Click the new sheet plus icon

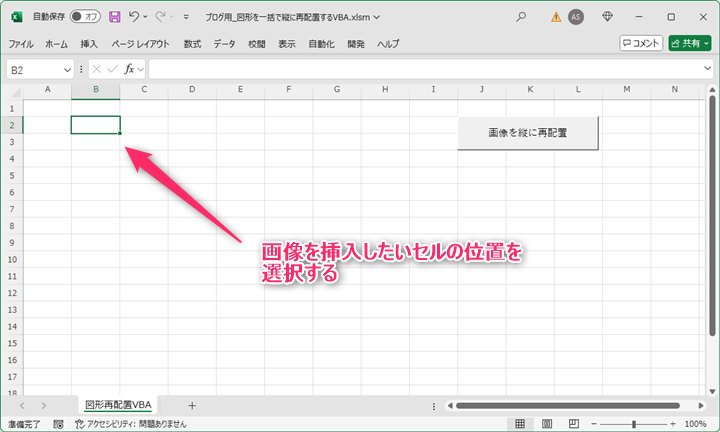192,405
